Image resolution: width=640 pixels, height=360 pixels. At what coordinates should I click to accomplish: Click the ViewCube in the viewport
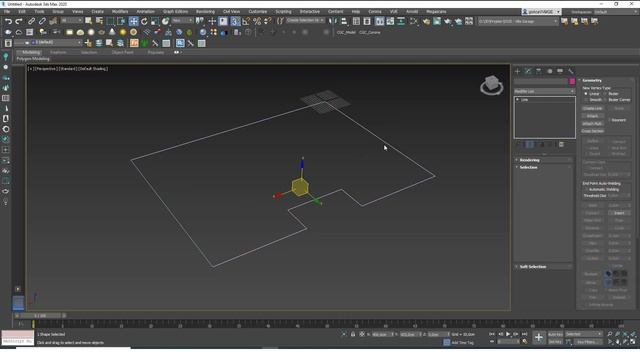pos(491,85)
